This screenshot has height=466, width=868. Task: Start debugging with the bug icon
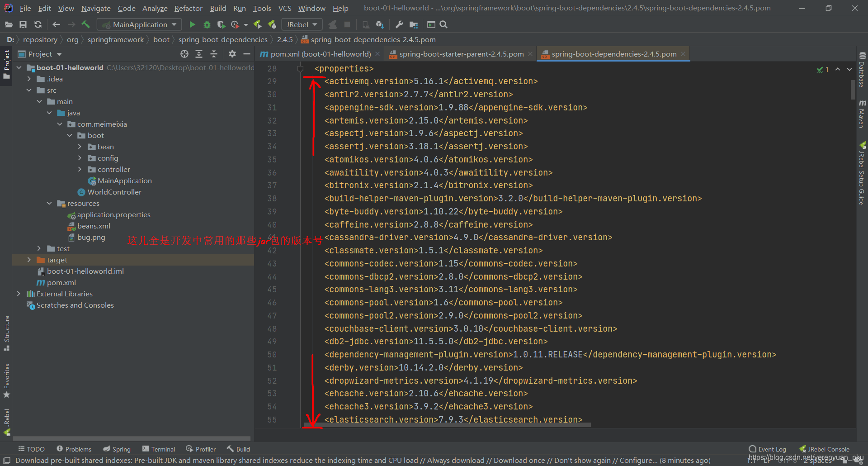tap(207, 24)
